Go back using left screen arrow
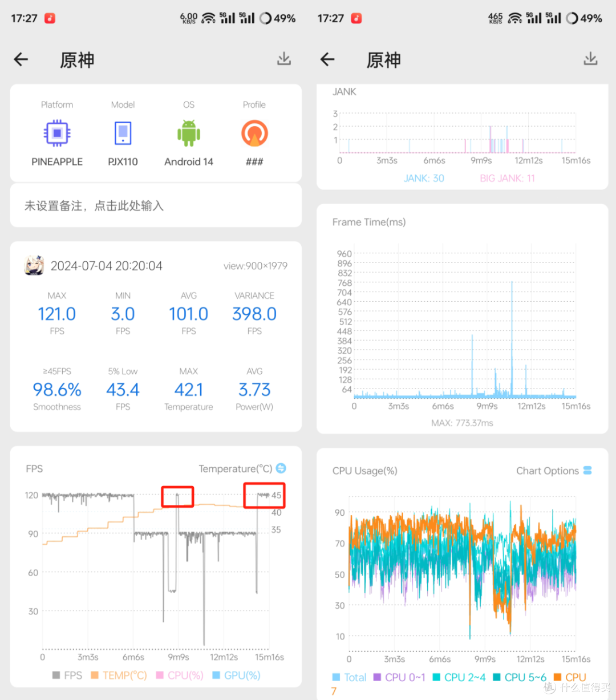This screenshot has width=616, height=700. pos(21,59)
